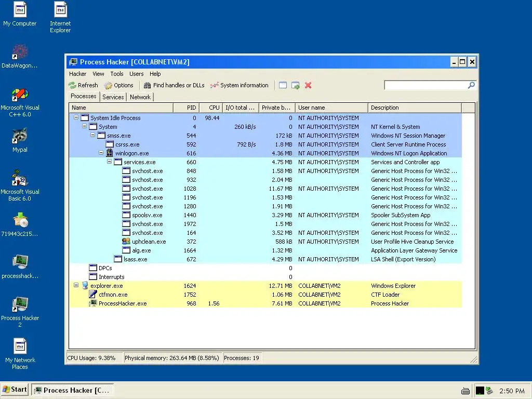Collapse the winlogon.exe tree node

101,153
